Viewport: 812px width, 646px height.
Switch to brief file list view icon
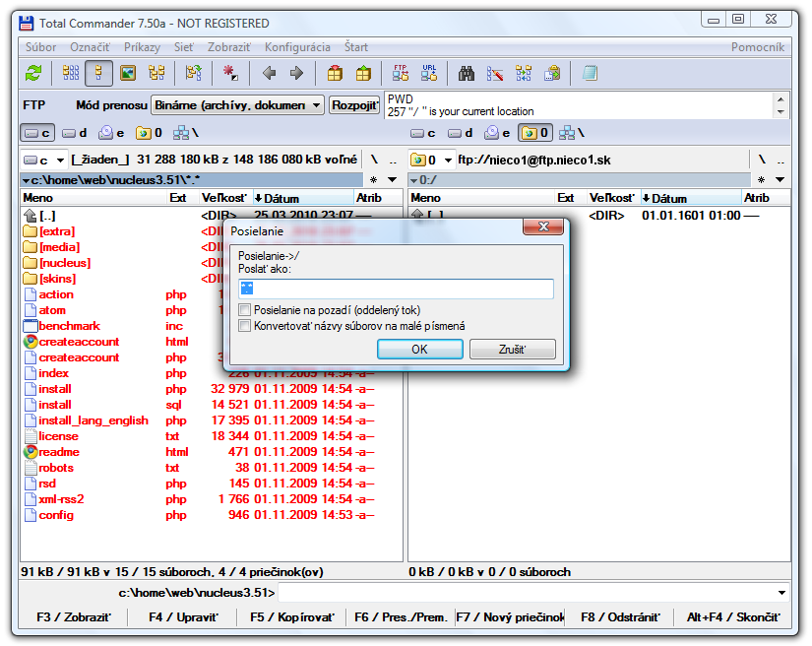[71, 73]
